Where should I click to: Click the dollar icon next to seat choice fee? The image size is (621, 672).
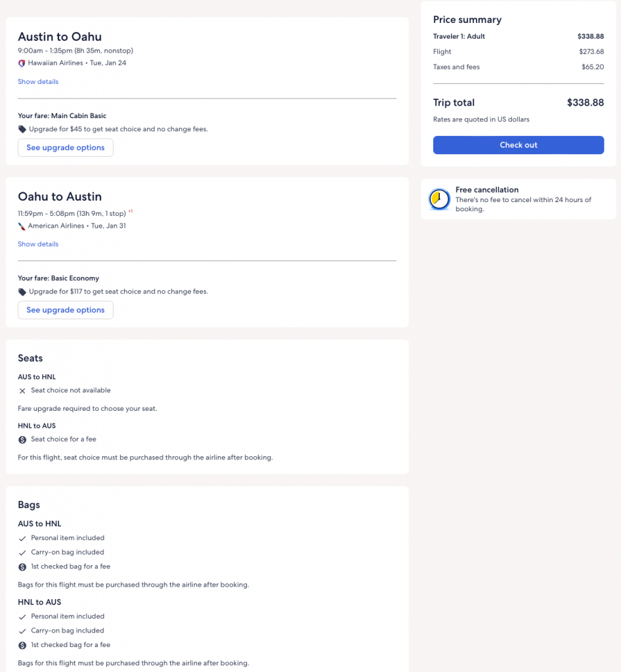click(x=22, y=440)
